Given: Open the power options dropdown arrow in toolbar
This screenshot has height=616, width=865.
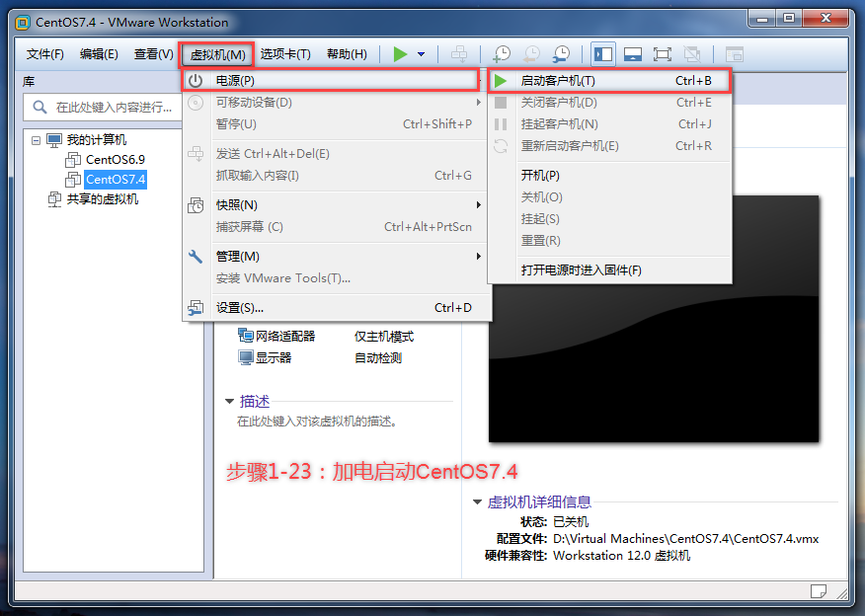Looking at the screenshot, I should coord(421,54).
